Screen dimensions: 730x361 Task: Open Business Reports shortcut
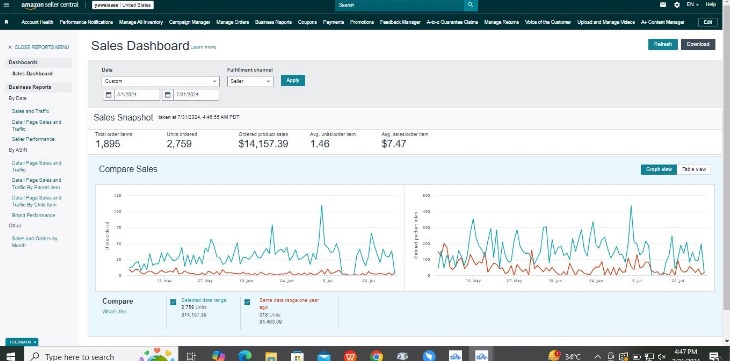(x=273, y=22)
